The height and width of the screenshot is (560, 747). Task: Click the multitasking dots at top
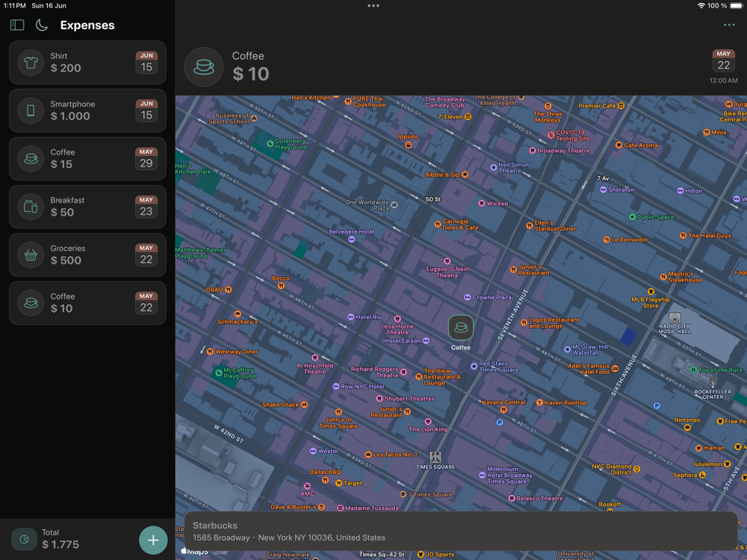coord(373,6)
